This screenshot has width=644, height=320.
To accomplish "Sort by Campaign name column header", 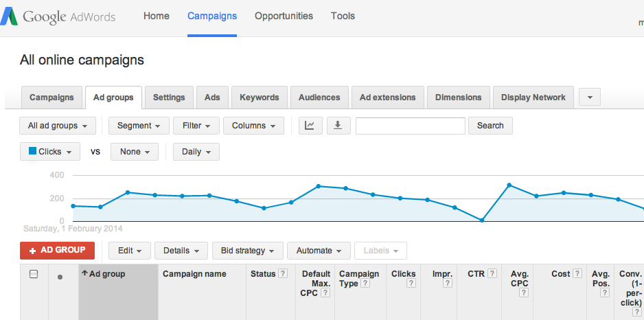I will click(194, 274).
